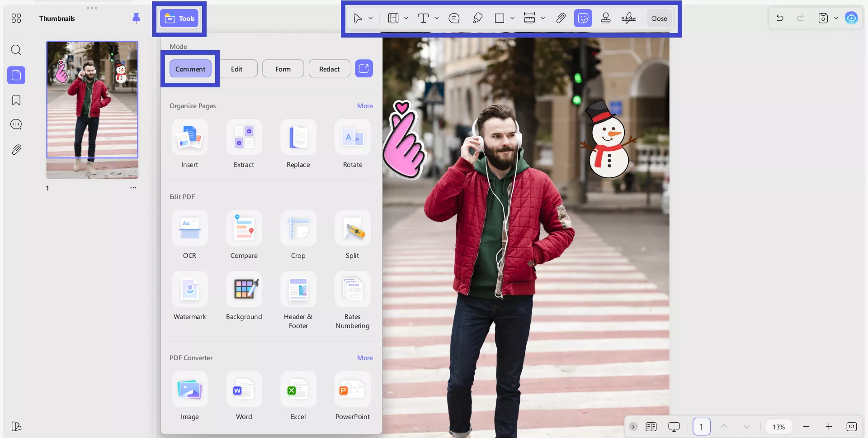Select the page 1 thumbnail
This screenshot has height=438, width=868.
point(92,109)
